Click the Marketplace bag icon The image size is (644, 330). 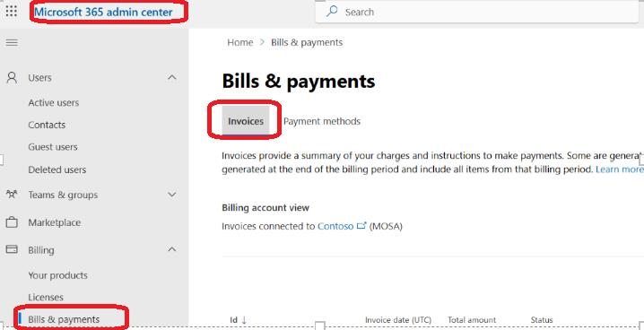12,222
